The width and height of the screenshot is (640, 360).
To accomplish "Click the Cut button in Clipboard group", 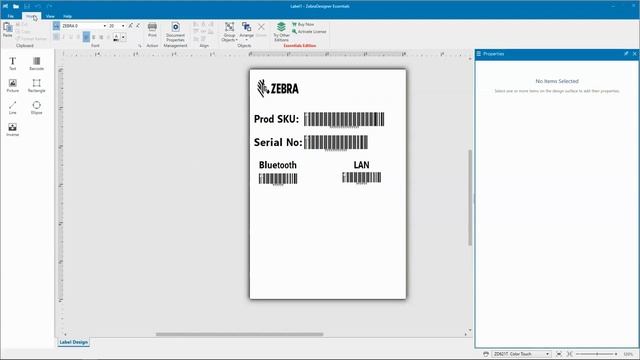I will click(22, 24).
